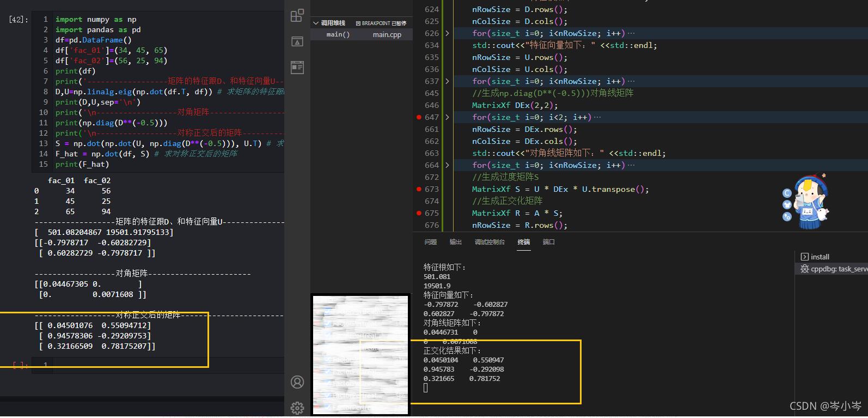
Task: Switch to the 调试控制台 panel tab
Action: pos(489,242)
